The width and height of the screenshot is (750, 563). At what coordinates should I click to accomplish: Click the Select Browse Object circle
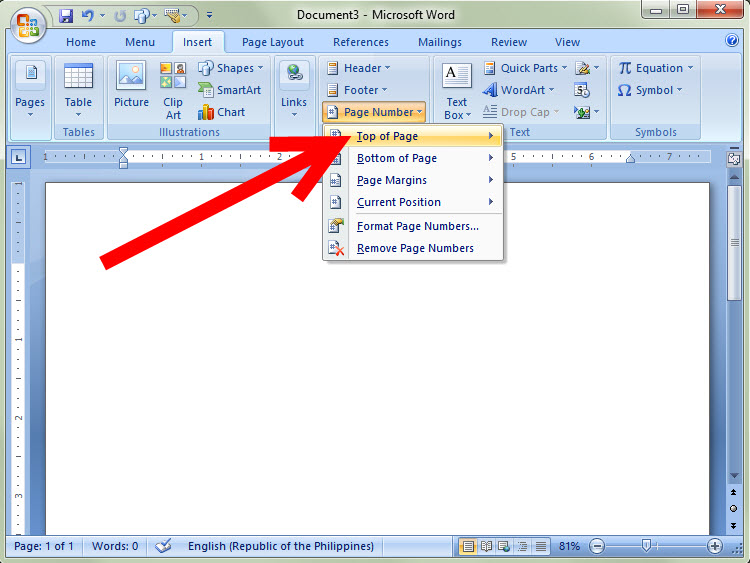pyautogui.click(x=733, y=508)
